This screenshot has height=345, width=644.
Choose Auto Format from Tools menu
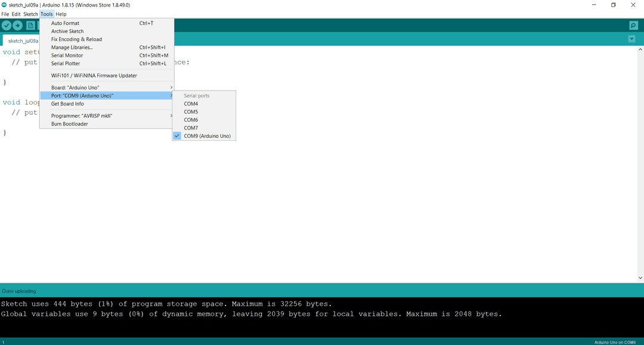(x=107, y=23)
